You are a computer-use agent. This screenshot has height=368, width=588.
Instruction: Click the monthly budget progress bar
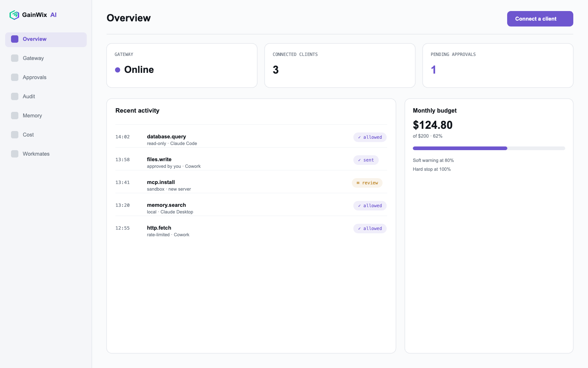[489, 148]
